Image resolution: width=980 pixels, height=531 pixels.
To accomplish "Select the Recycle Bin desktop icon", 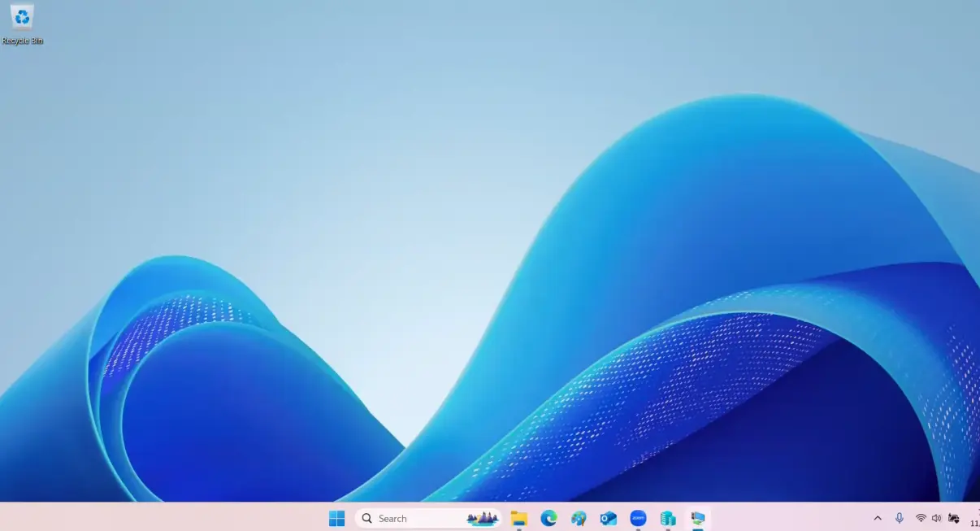I will 22,18.
